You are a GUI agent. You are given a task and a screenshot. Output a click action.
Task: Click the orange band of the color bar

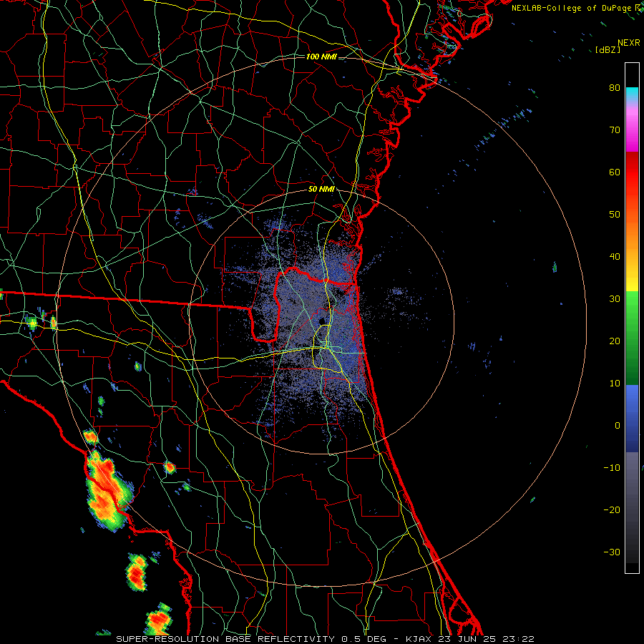coord(632,230)
